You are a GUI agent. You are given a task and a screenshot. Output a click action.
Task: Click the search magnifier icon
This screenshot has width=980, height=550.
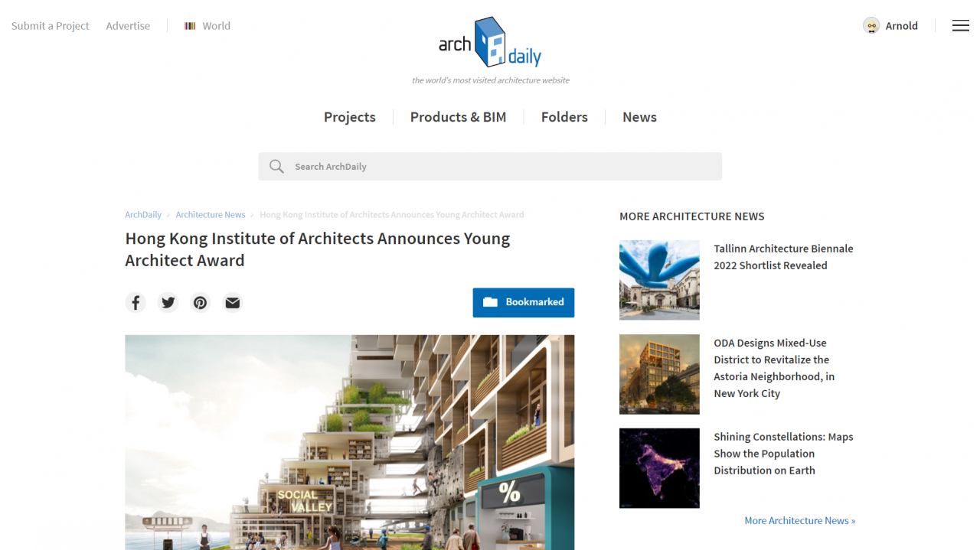[x=276, y=167]
